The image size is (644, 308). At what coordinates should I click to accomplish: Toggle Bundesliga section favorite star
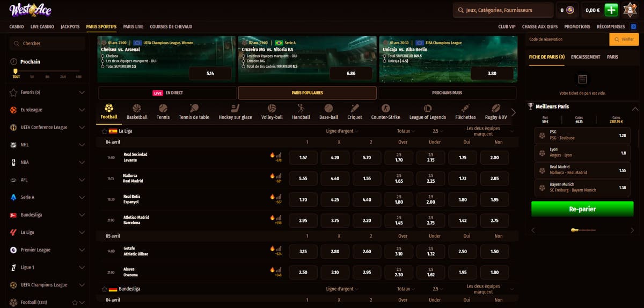105,289
